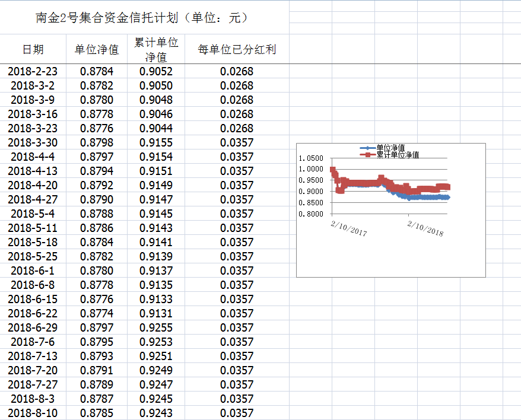Image resolution: width=521 pixels, height=420 pixels.
Task: Click cumulative value 0.9155
Action: pyautogui.click(x=156, y=142)
